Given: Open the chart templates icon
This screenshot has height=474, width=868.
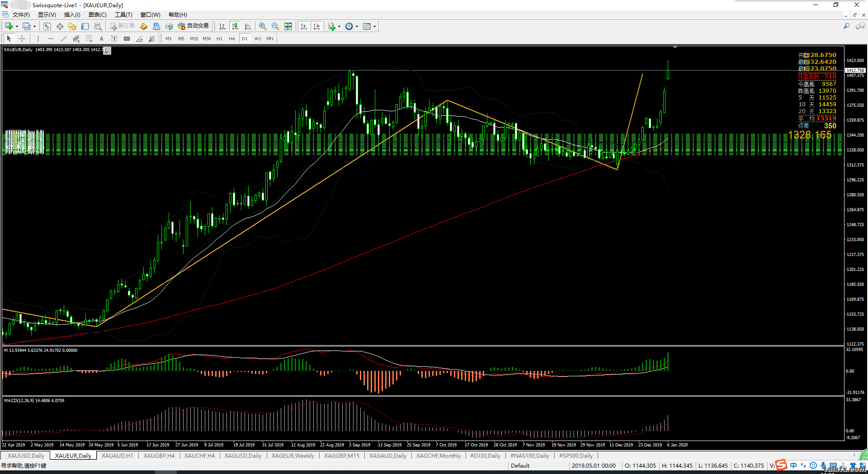Looking at the screenshot, I should (367, 26).
